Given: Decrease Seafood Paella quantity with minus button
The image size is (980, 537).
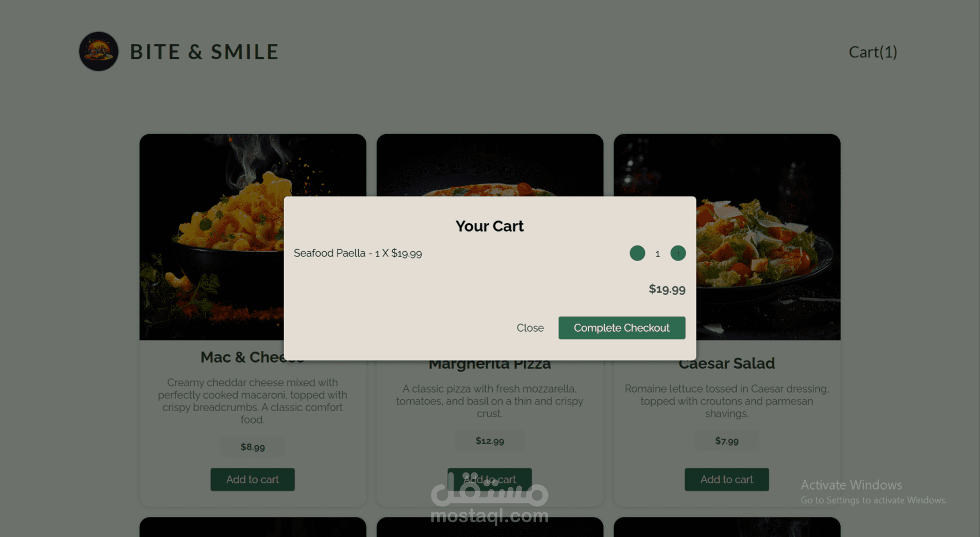Looking at the screenshot, I should [637, 253].
